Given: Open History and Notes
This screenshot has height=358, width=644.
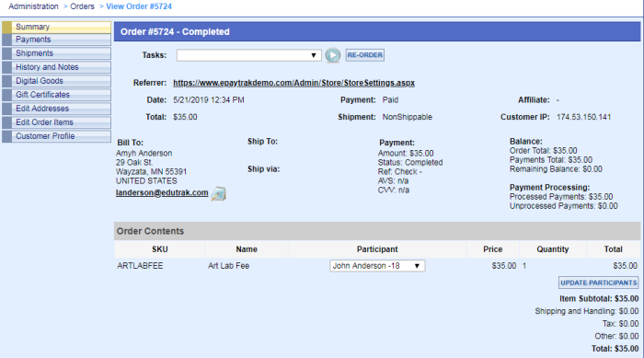Looking at the screenshot, I should (56, 67).
